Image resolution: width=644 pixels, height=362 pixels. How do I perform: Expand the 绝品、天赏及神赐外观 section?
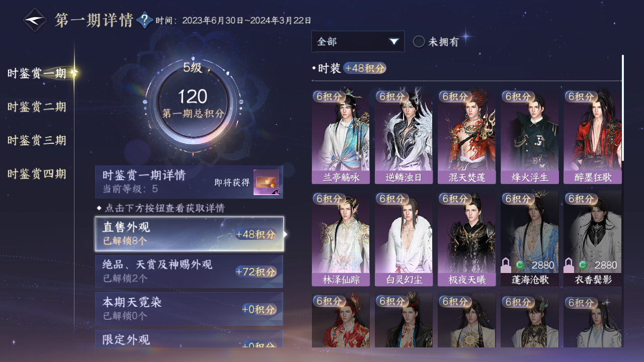click(x=189, y=271)
